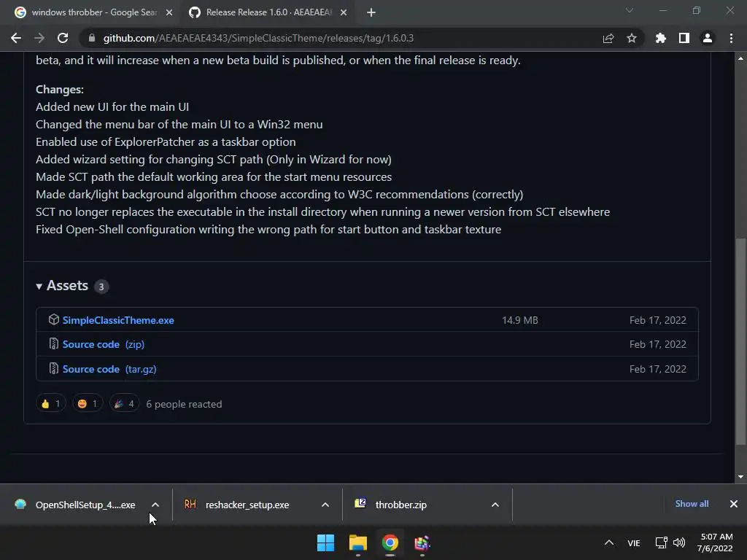
Task: Click scrollbar up arrow
Action: [x=741, y=58]
